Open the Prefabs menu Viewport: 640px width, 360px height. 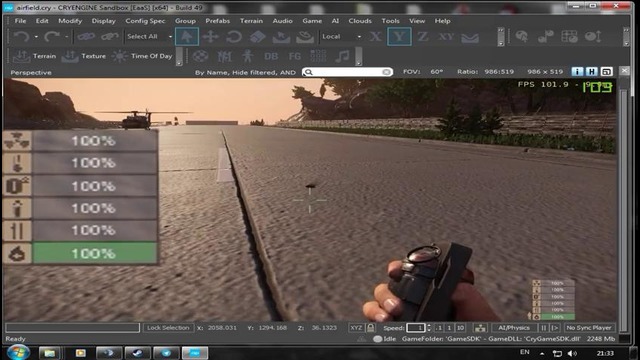pyautogui.click(x=217, y=21)
